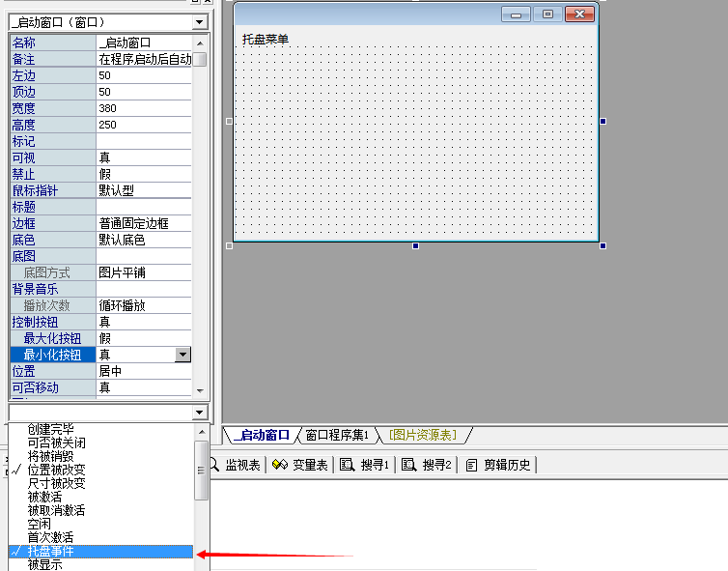This screenshot has width=728, height=571.
Task: Click the empty 背景音乐 property value
Action: 144,289
